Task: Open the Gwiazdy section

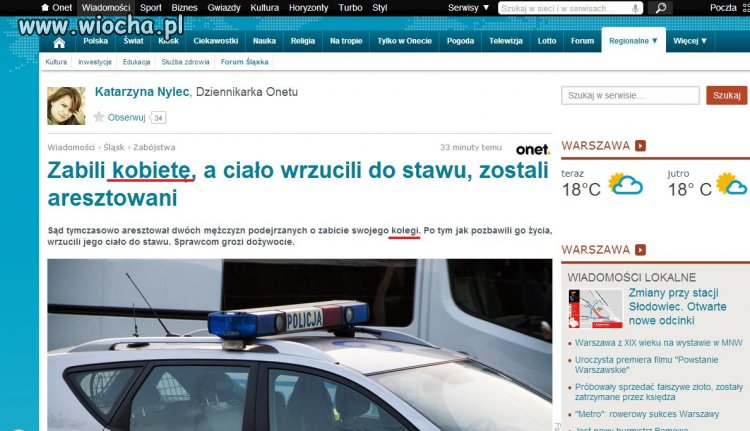Action: (x=224, y=8)
